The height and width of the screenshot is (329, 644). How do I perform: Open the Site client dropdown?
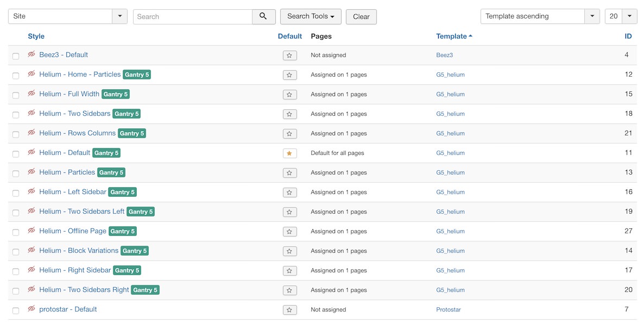click(x=68, y=16)
